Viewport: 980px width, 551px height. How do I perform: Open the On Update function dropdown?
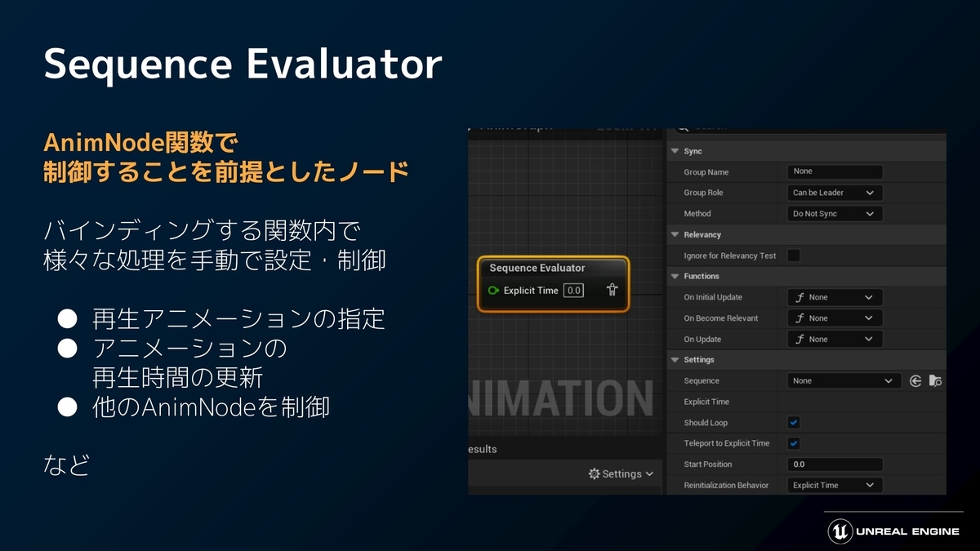coord(835,340)
